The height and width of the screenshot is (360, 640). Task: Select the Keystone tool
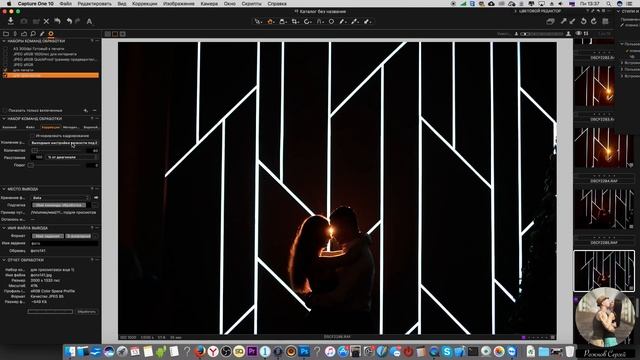coord(320,21)
